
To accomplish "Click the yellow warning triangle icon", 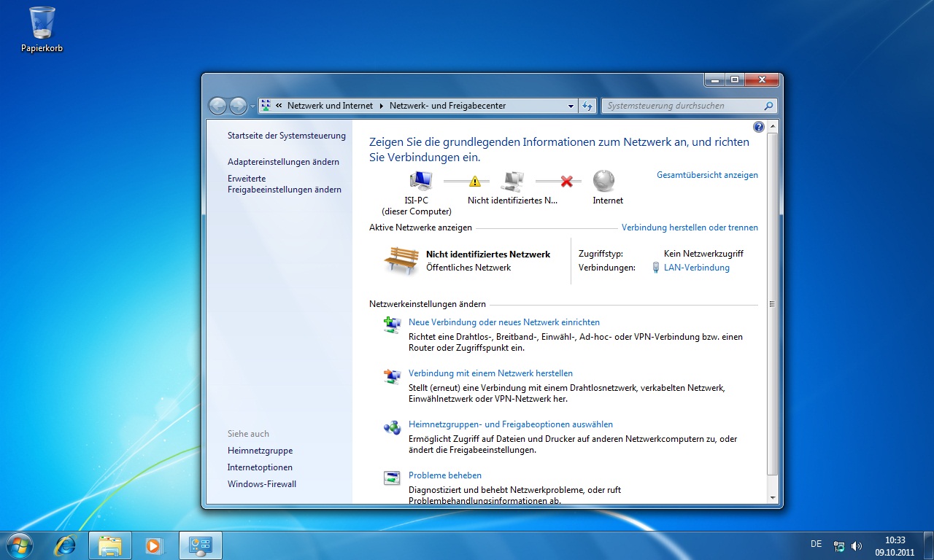I will tap(475, 181).
